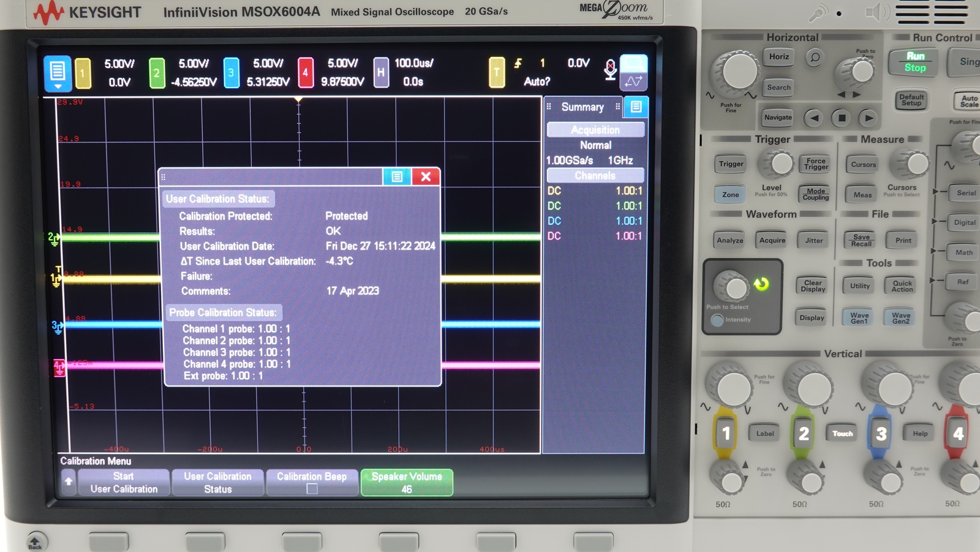Viewport: 980px width, 552px height.
Task: Click the Auto? trigger mode indicator
Action: click(x=537, y=81)
